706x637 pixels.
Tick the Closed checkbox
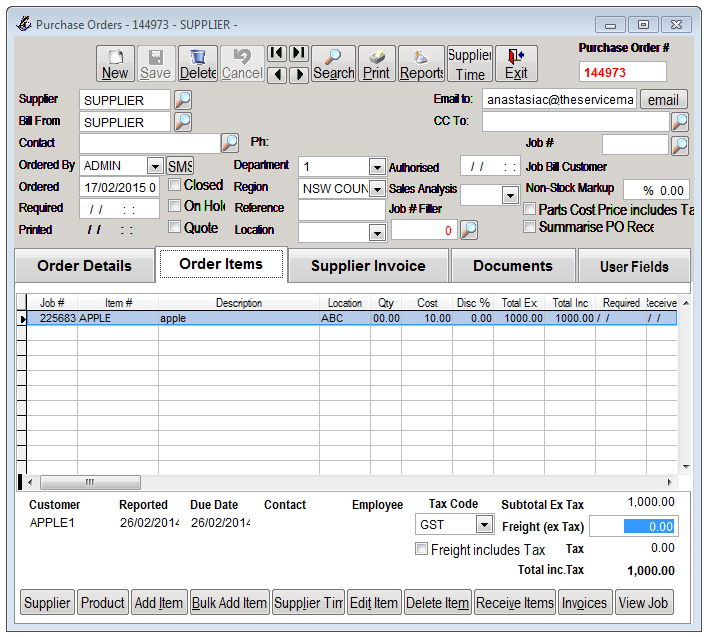(175, 185)
